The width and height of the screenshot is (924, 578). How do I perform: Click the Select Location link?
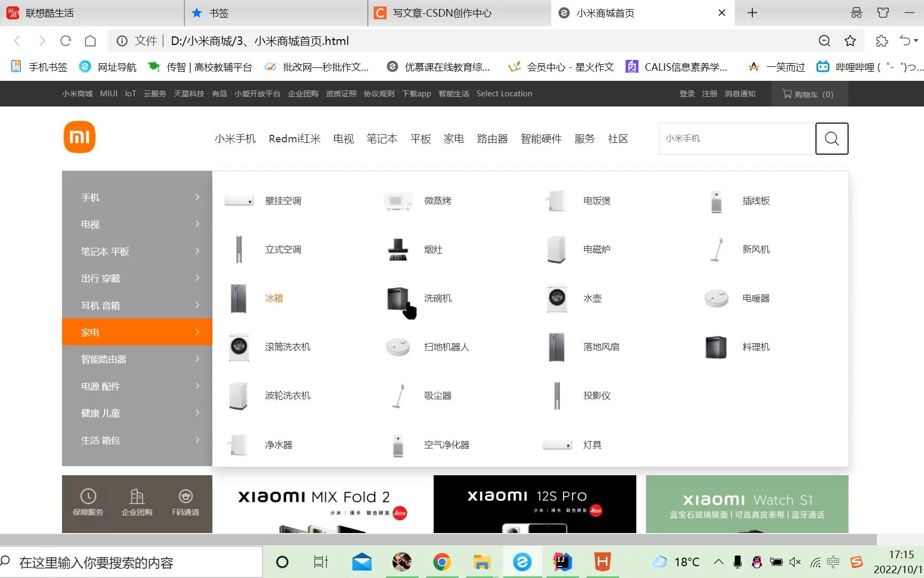tap(504, 94)
